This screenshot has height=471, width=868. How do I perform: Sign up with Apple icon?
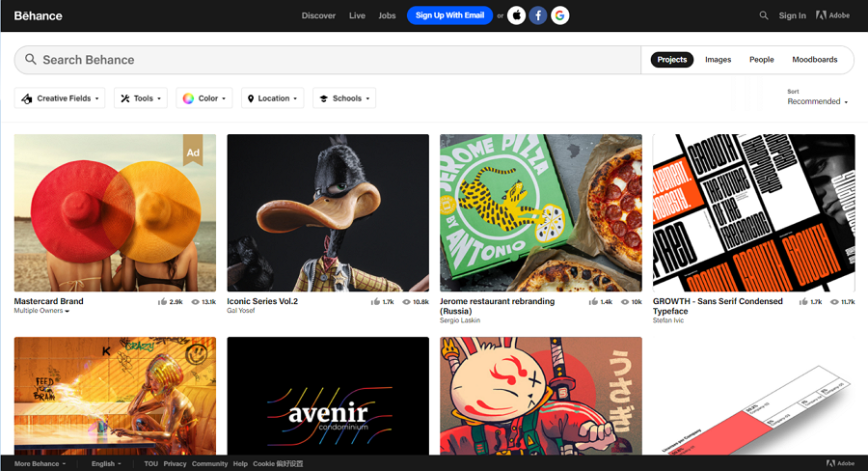[517, 15]
